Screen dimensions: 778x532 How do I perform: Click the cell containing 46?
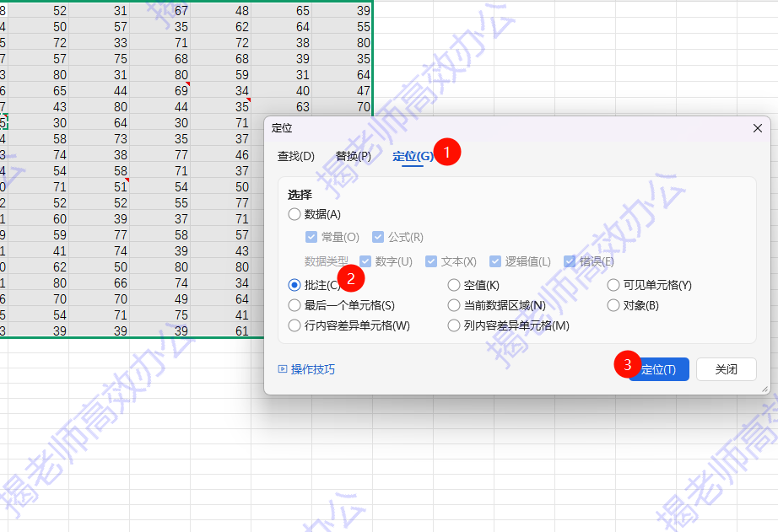click(220, 154)
